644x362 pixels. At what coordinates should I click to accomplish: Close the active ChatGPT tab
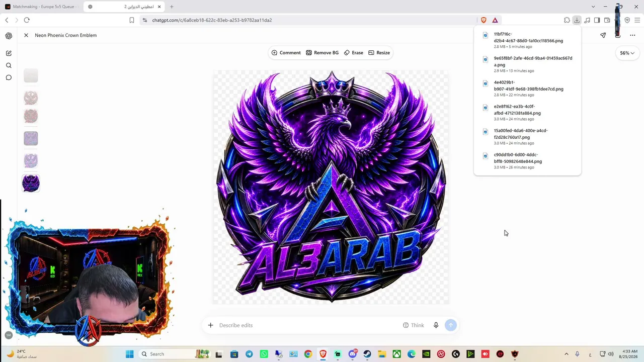[x=159, y=7]
